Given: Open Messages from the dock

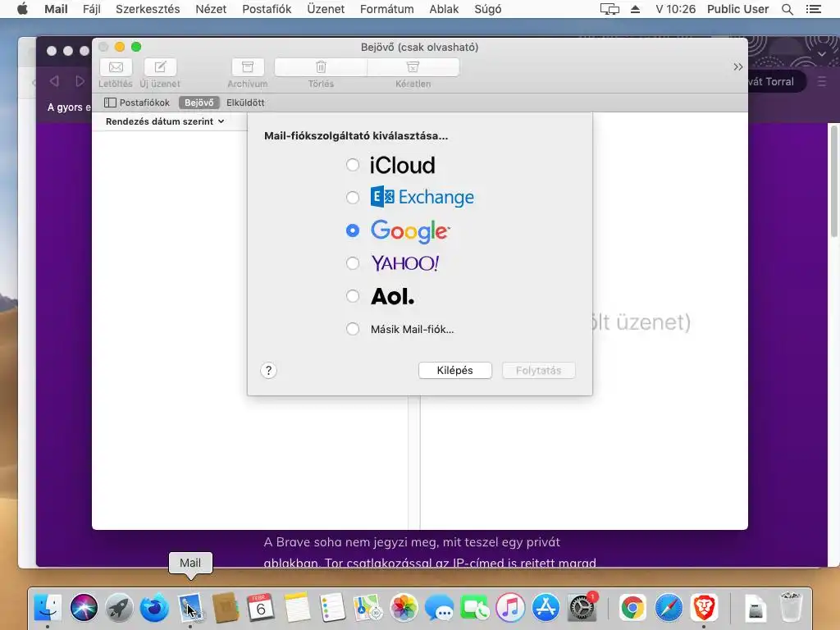Looking at the screenshot, I should pyautogui.click(x=439, y=608).
